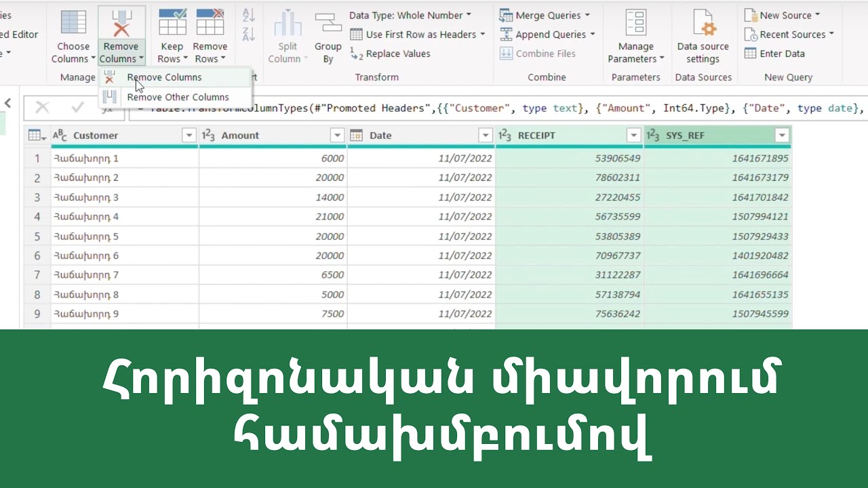Select Enter Data
Image resolution: width=868 pixels, height=488 pixels.
774,54
